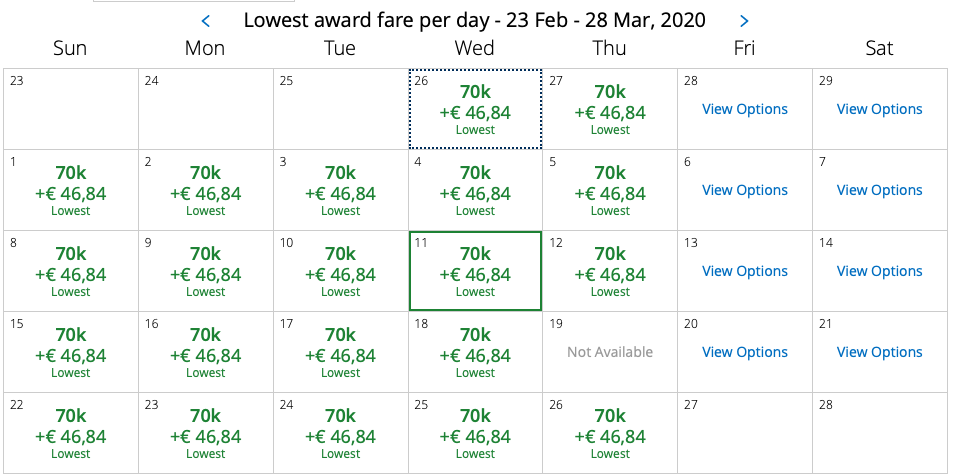Open View Options for Friday 6 March
The width and height of the screenshot is (961, 475).
(744, 190)
